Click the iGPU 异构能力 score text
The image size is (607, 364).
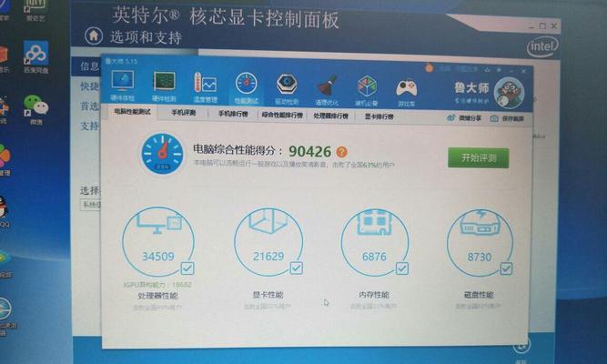(x=158, y=285)
